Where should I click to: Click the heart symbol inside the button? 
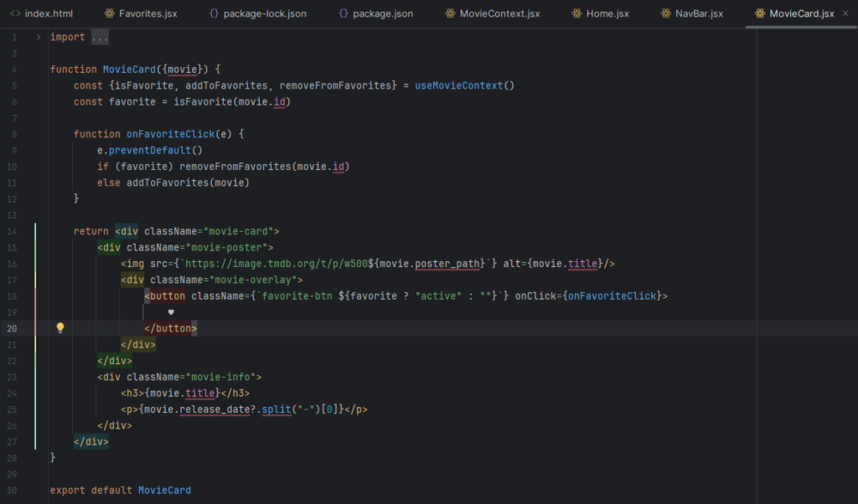171,312
